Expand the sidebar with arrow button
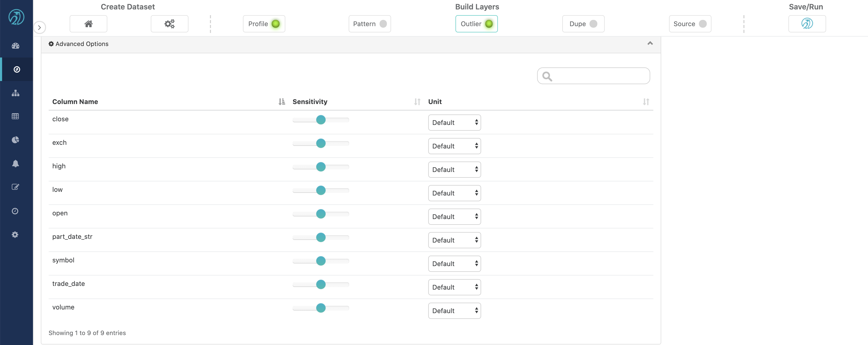The width and height of the screenshot is (868, 345). tap(40, 28)
